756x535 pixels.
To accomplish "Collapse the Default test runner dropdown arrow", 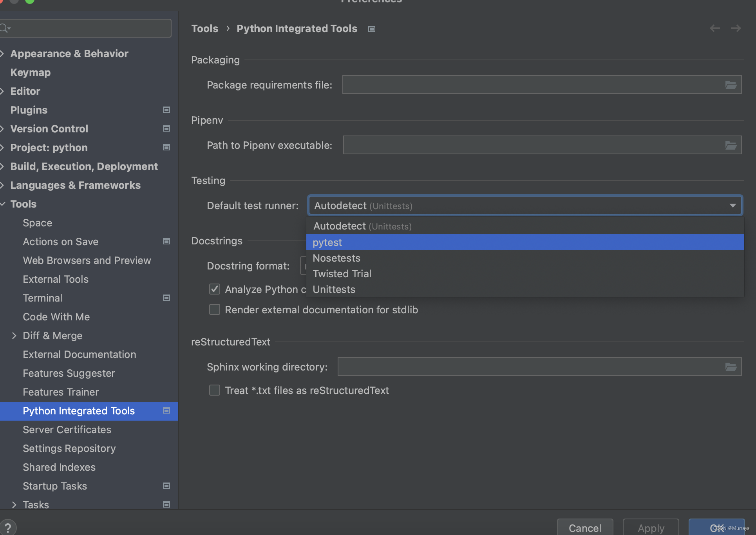I will 732,206.
